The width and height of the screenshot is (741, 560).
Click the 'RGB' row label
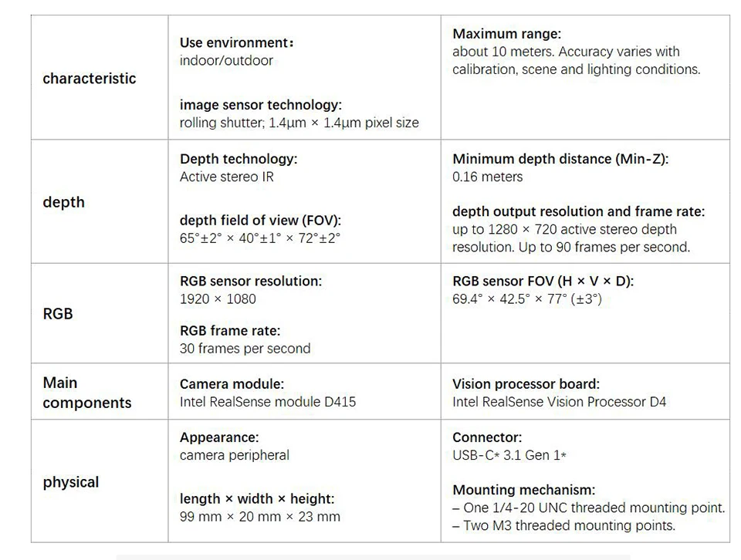58,313
